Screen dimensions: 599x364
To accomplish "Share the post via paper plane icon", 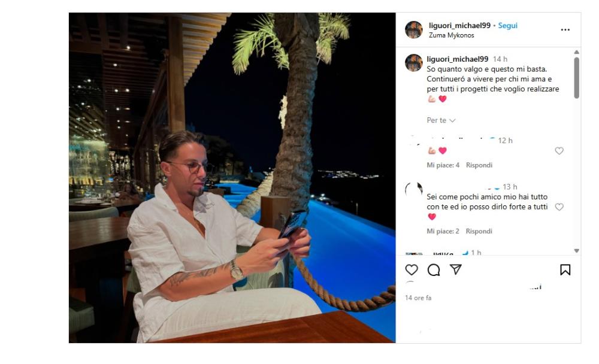I will click(456, 269).
